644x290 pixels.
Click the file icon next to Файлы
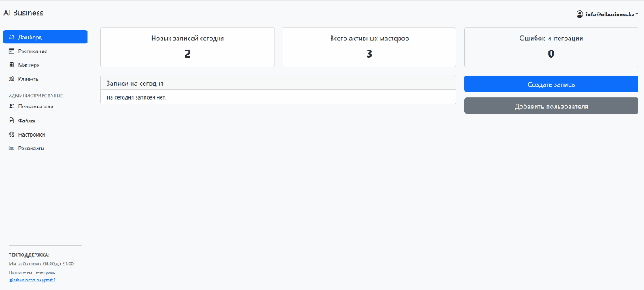[x=11, y=120]
